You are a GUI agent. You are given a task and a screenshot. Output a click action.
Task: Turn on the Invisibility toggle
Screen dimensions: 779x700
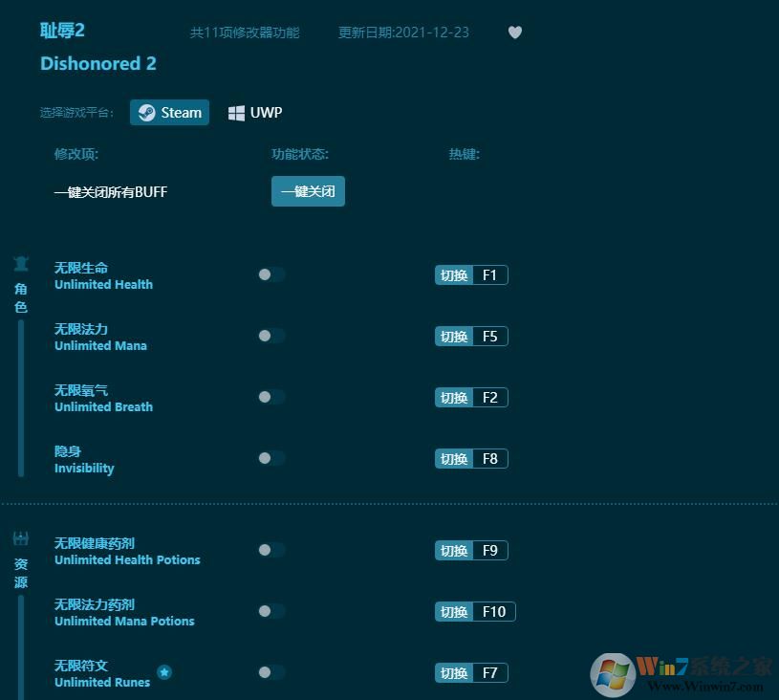(x=270, y=458)
